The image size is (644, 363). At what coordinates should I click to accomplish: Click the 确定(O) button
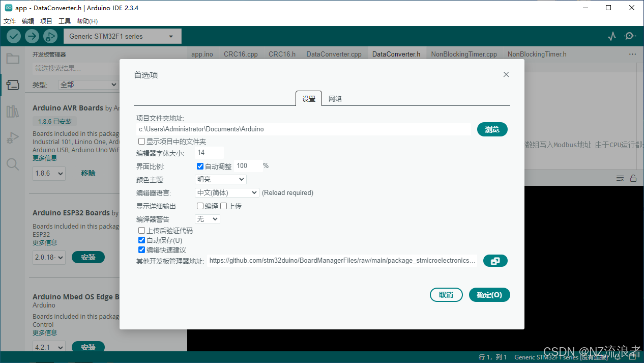pos(489,295)
